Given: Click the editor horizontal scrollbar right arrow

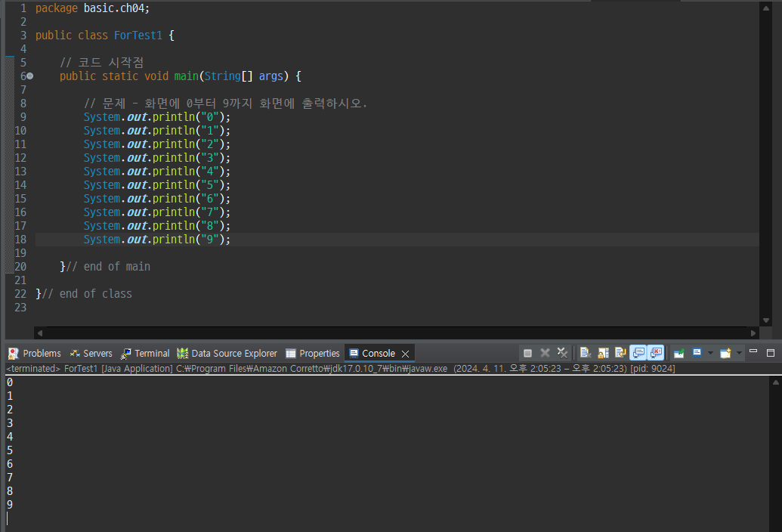Looking at the screenshot, I should coord(753,332).
